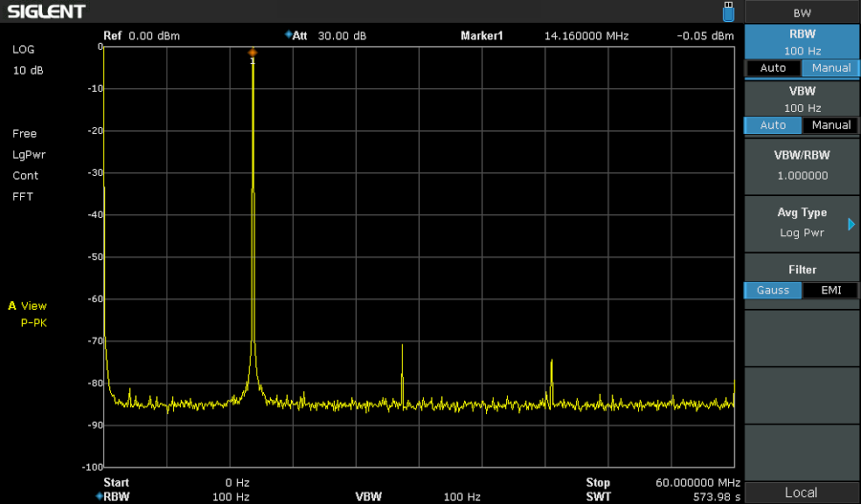This screenshot has width=861, height=504.
Task: Select the VBW/RBW ratio softkey
Action: 802,165
